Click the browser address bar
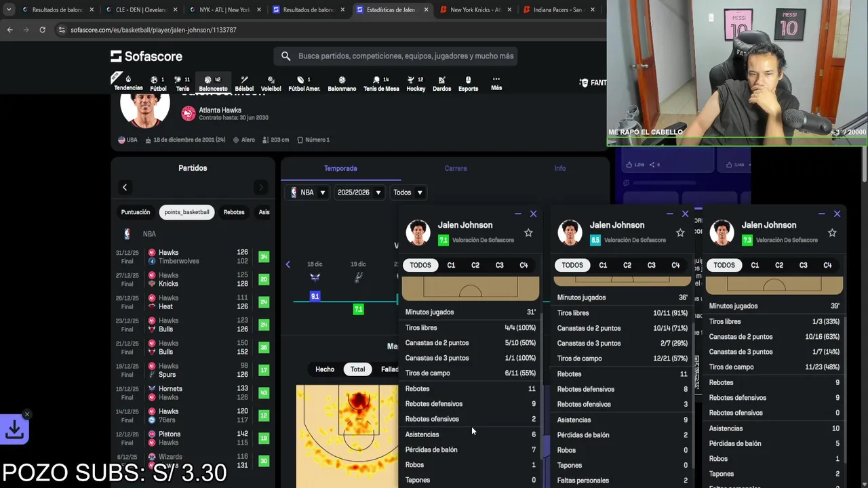 click(x=325, y=30)
